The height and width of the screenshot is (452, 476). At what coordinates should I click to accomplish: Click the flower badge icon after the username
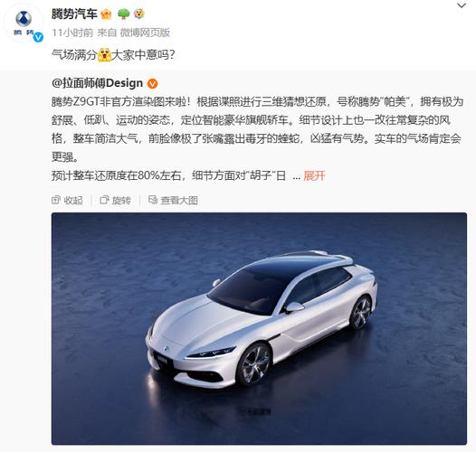[x=139, y=14]
